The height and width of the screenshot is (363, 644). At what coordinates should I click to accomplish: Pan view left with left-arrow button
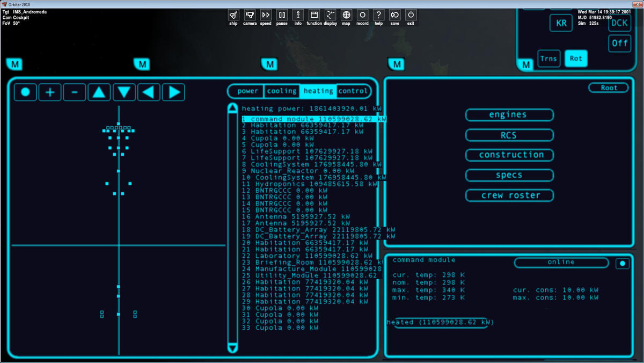pyautogui.click(x=149, y=92)
